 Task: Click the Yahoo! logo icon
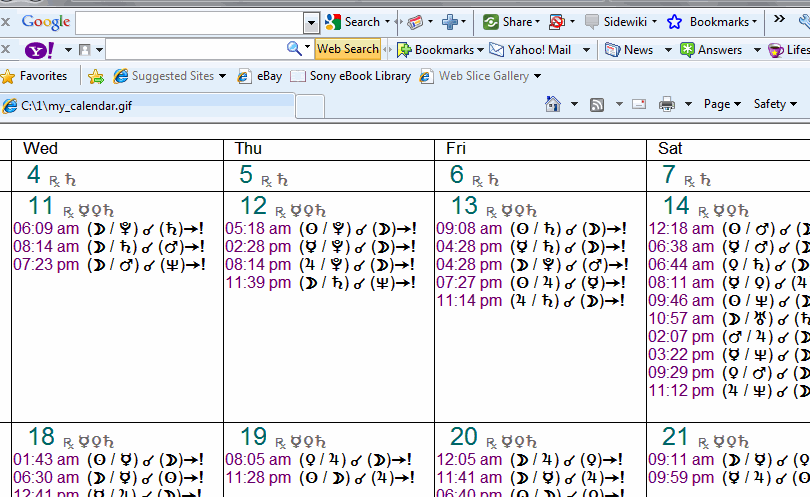click(x=39, y=49)
